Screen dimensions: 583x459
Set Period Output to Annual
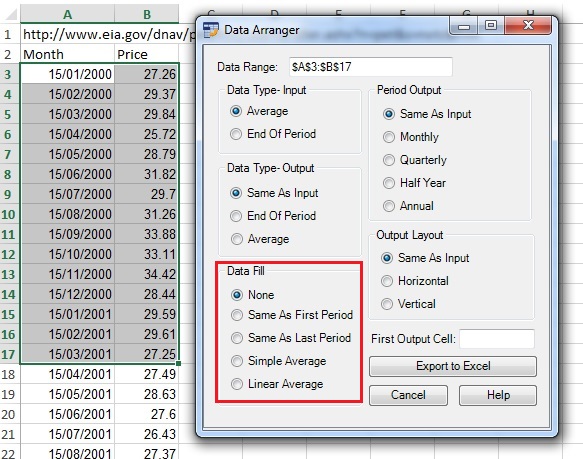tap(408, 206)
